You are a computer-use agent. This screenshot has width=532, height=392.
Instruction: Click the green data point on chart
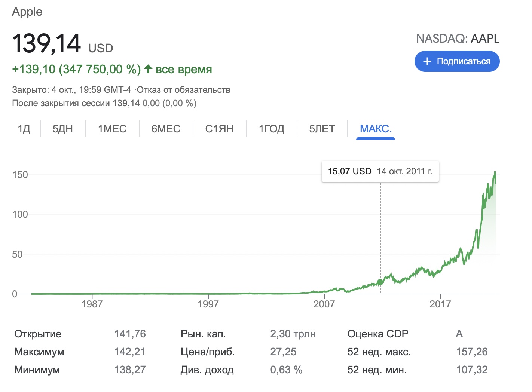pyautogui.click(x=380, y=282)
